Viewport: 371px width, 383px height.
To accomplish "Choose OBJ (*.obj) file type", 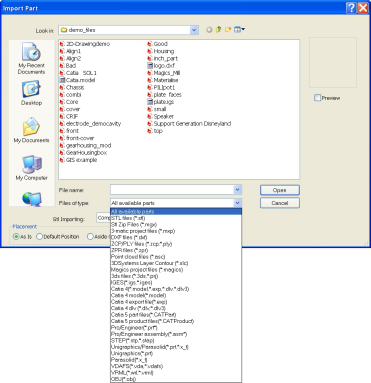I will pyautogui.click(x=176, y=379).
